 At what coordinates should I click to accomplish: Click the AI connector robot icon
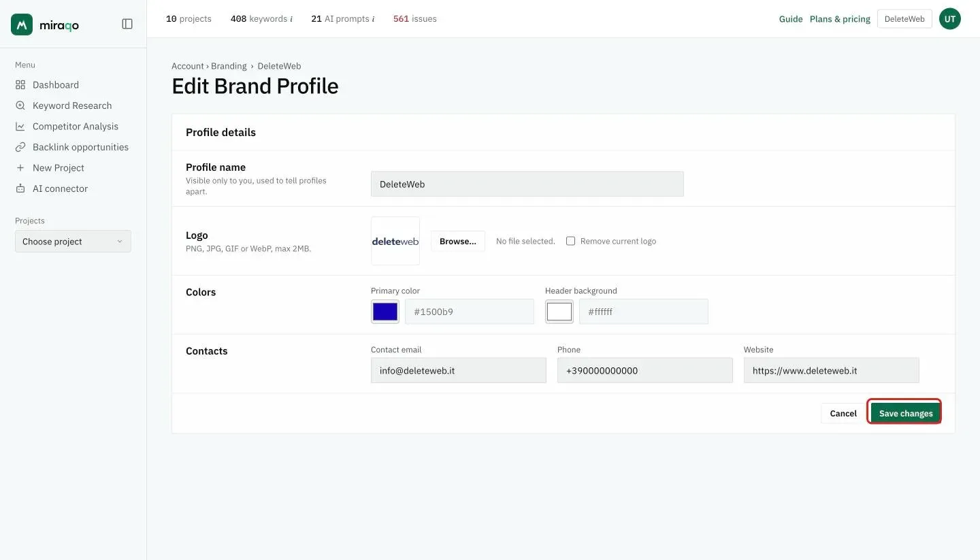coord(20,188)
